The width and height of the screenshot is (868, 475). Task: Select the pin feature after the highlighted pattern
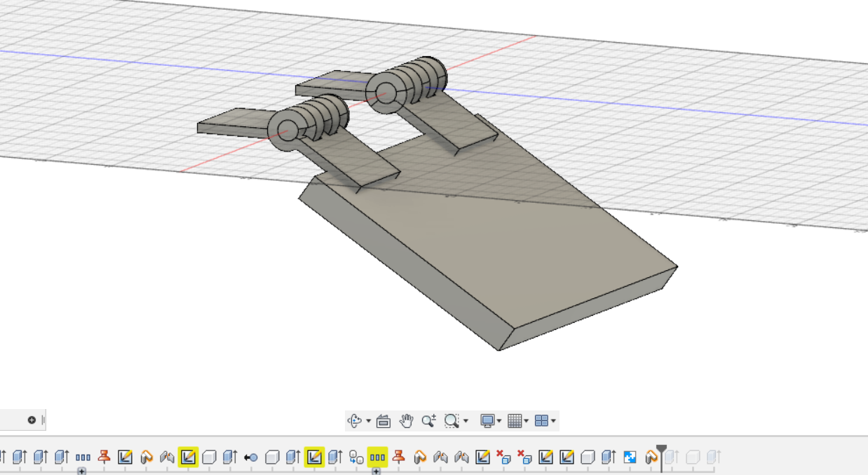(x=398, y=457)
